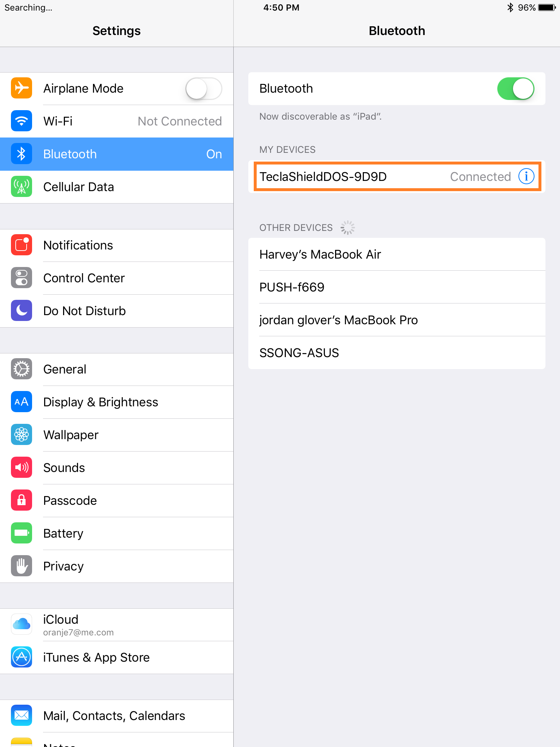Open Sounds settings
Viewport: 560px width, 747px height.
[117, 468]
